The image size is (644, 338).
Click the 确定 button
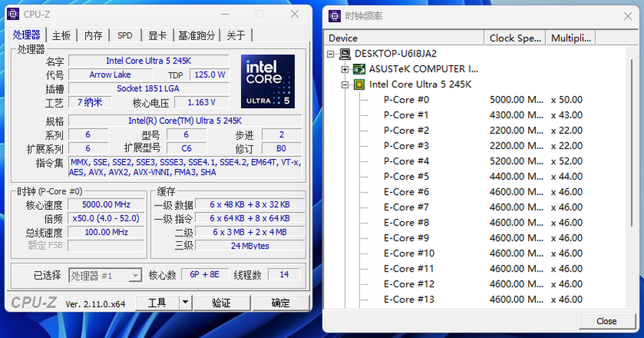pyautogui.click(x=280, y=303)
